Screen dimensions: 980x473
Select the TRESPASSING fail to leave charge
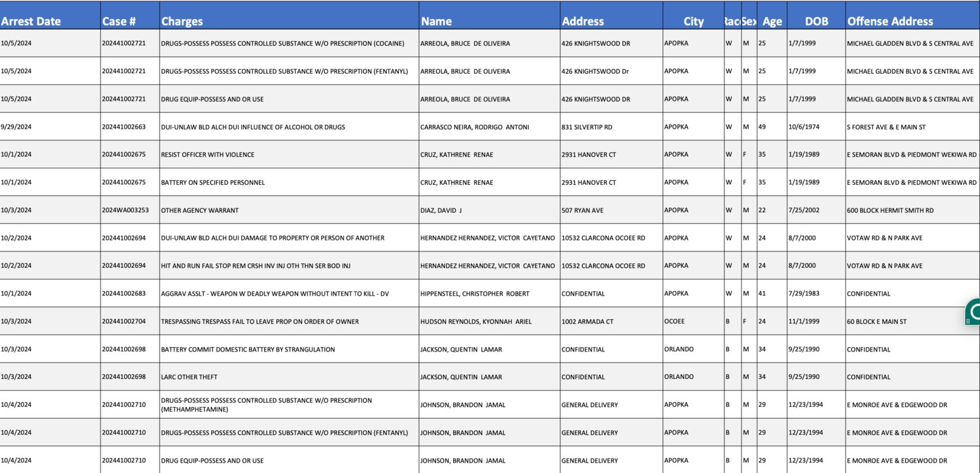point(289,321)
